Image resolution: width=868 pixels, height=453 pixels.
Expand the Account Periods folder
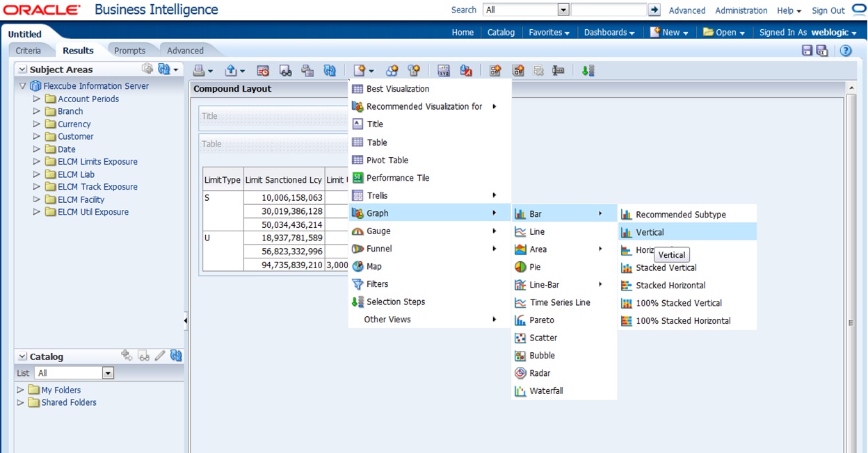37,99
